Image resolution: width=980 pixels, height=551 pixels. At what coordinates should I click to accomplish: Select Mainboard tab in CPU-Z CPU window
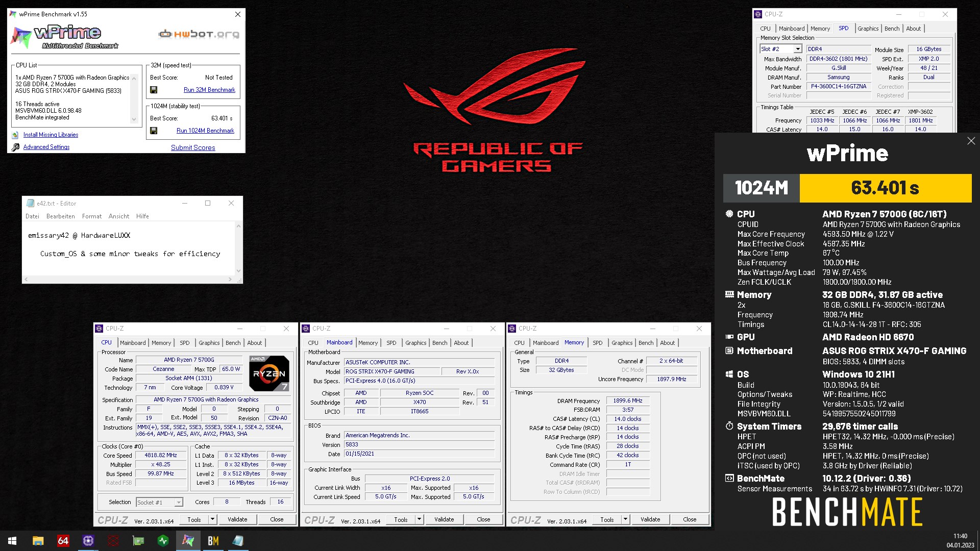(x=133, y=343)
